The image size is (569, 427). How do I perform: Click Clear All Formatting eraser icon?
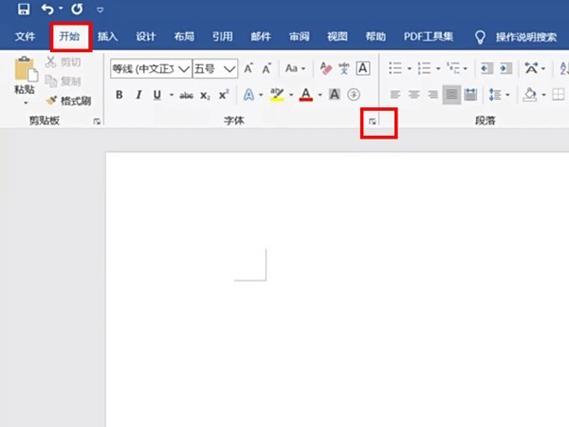point(326,68)
